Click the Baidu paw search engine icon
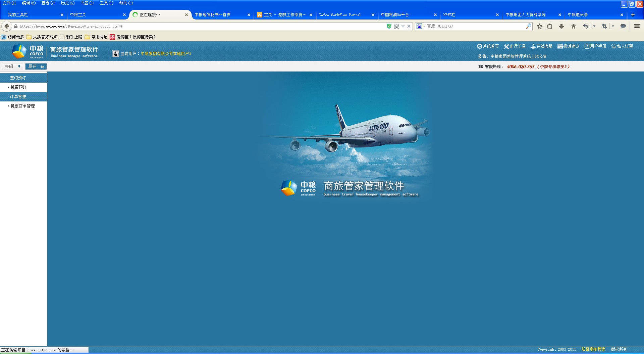644x354 pixels. tap(419, 26)
